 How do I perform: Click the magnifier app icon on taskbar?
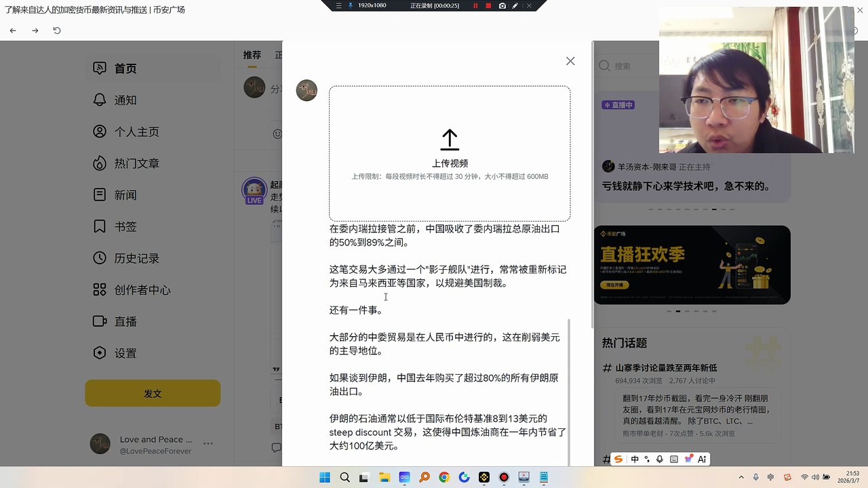(x=425, y=477)
